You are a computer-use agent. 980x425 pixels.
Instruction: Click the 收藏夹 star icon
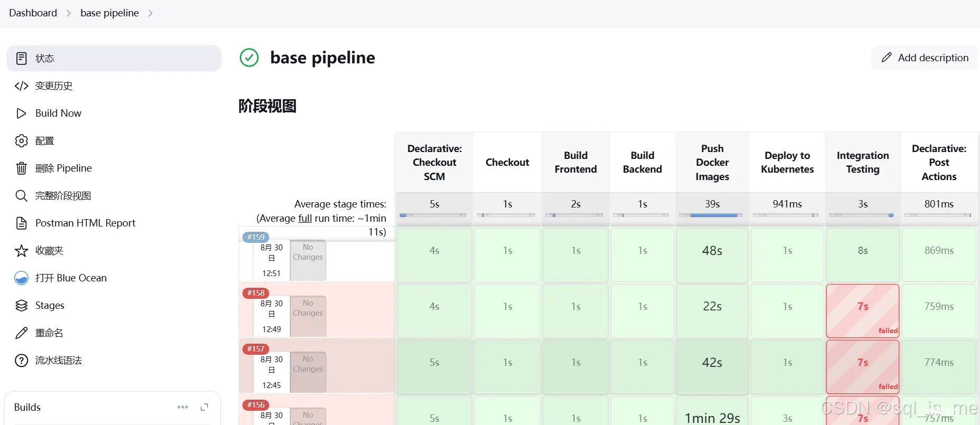click(x=21, y=250)
